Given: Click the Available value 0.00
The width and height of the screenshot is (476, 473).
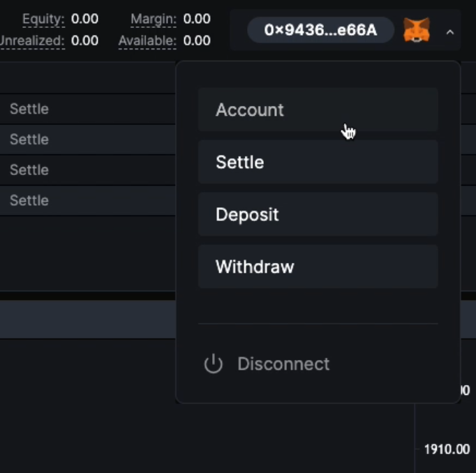Looking at the screenshot, I should (x=197, y=41).
